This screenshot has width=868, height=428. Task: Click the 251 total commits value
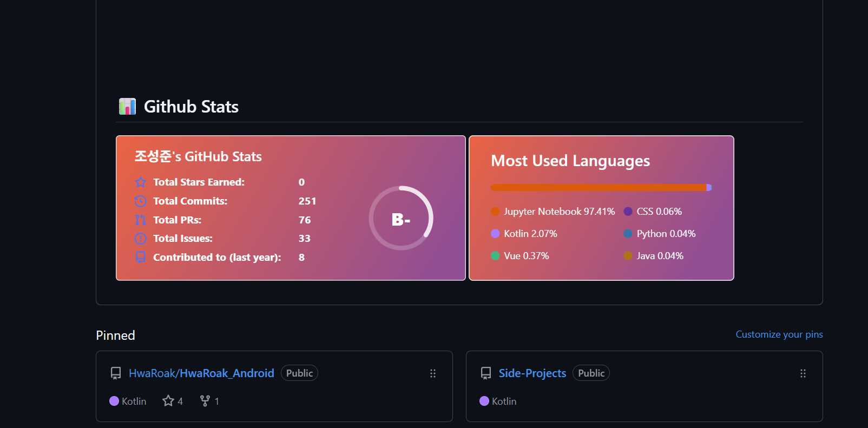point(307,201)
